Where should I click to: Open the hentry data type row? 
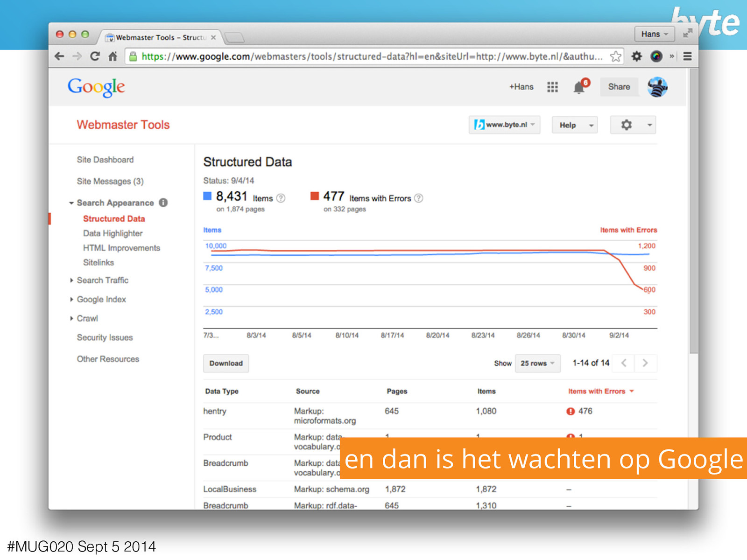430,416
